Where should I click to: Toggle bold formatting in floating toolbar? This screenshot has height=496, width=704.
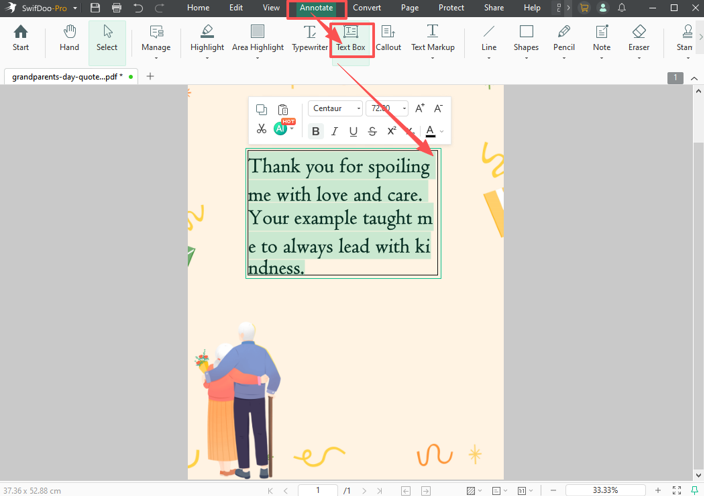[x=316, y=131]
